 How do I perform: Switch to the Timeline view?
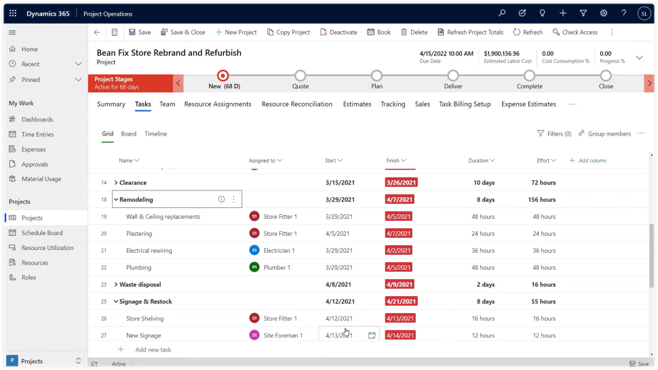tap(156, 134)
